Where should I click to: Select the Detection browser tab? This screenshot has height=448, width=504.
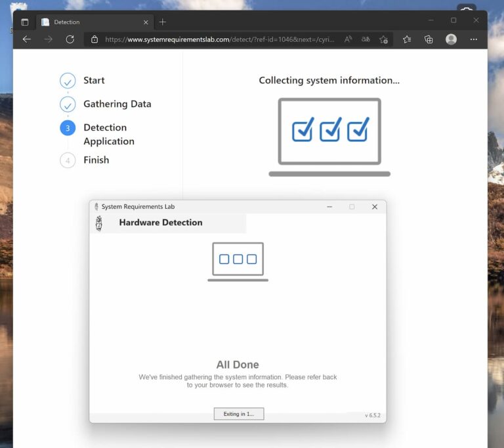tap(92, 22)
